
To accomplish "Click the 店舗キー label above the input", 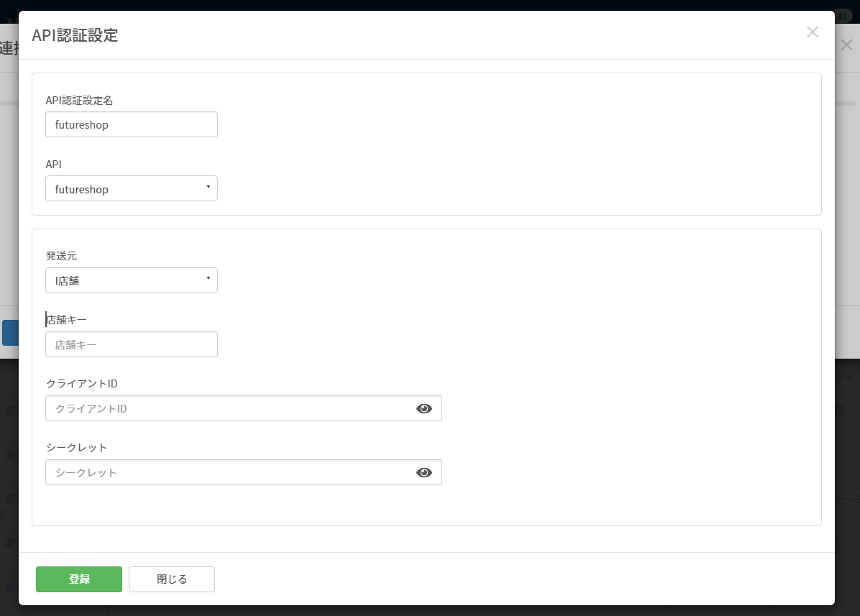I will (66, 320).
